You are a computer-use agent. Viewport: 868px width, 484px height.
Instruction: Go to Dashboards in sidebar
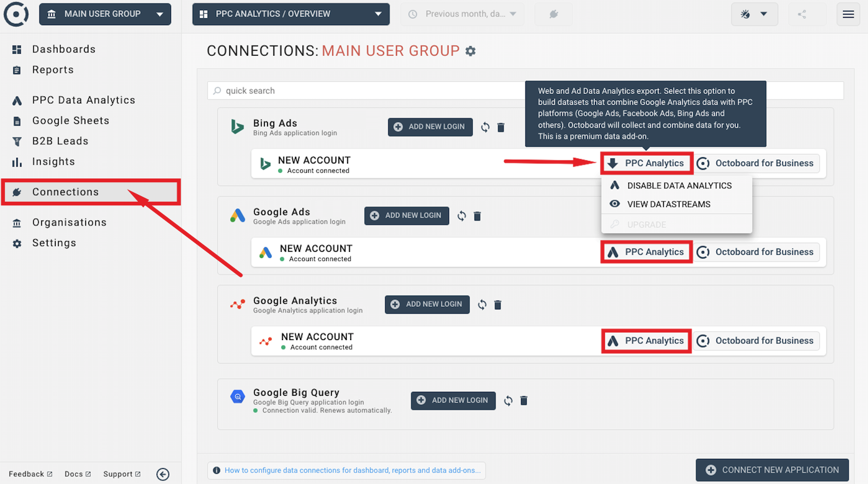(x=63, y=49)
